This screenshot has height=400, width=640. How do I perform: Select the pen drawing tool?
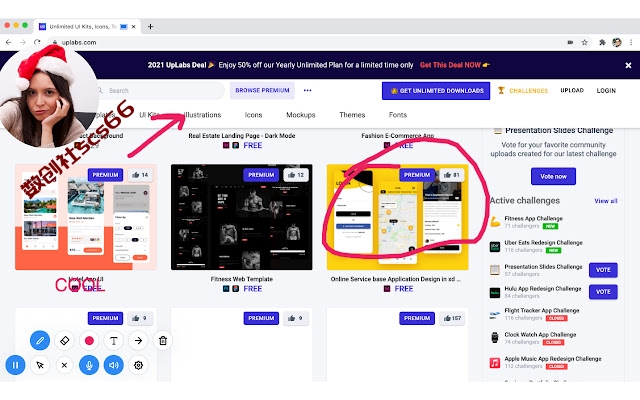(x=40, y=340)
